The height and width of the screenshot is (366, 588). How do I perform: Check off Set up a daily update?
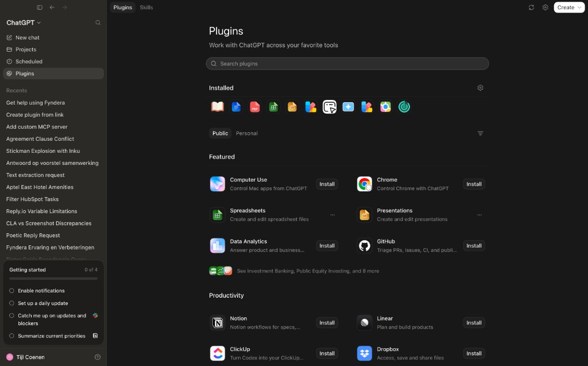tap(11, 303)
